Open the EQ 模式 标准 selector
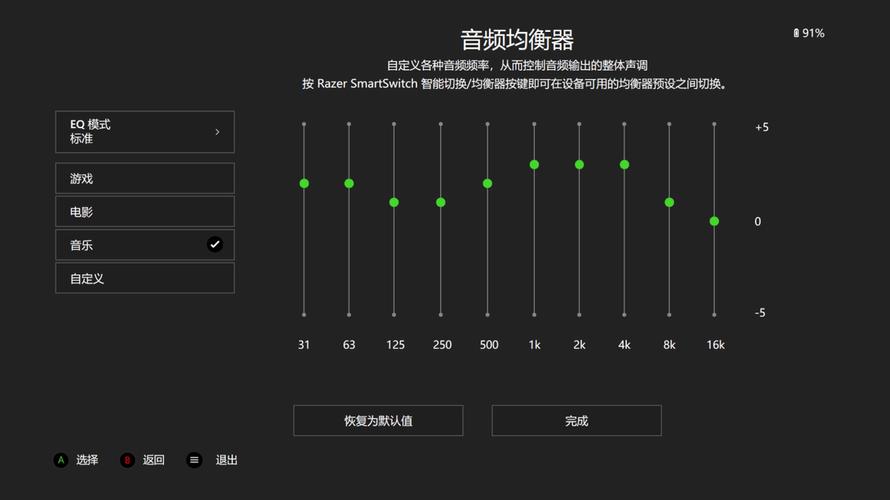The width and height of the screenshot is (890, 500). tap(145, 132)
